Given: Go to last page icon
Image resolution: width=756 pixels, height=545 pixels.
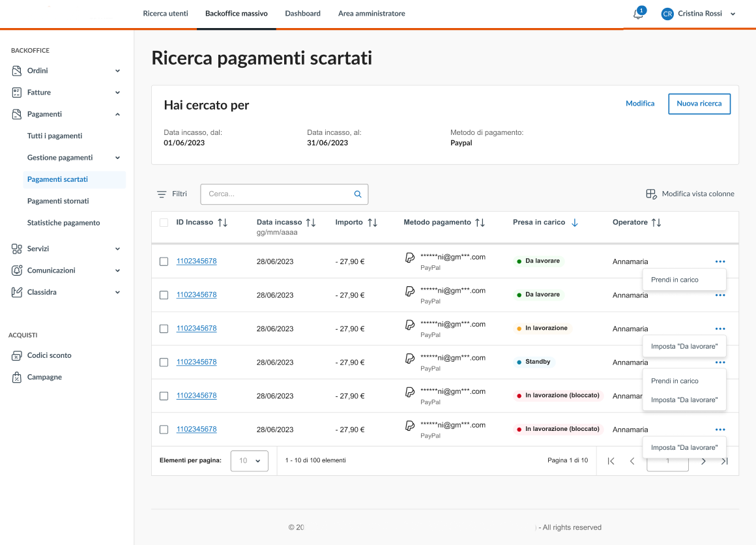Looking at the screenshot, I should pos(724,461).
